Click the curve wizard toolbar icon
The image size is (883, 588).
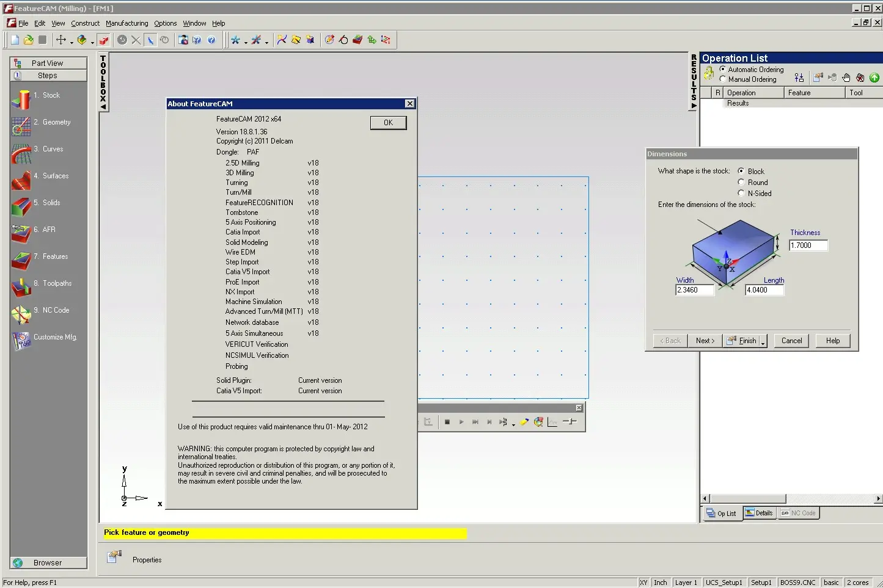tap(282, 40)
